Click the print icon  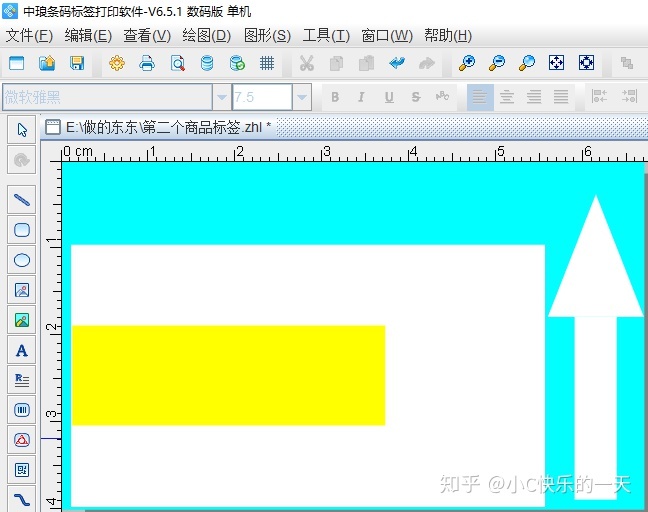tap(147, 63)
